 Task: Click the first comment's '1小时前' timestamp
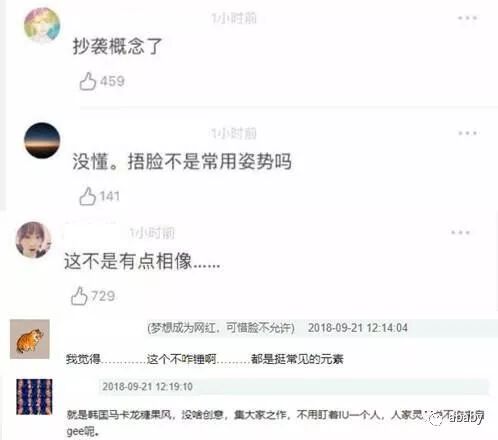234,18
